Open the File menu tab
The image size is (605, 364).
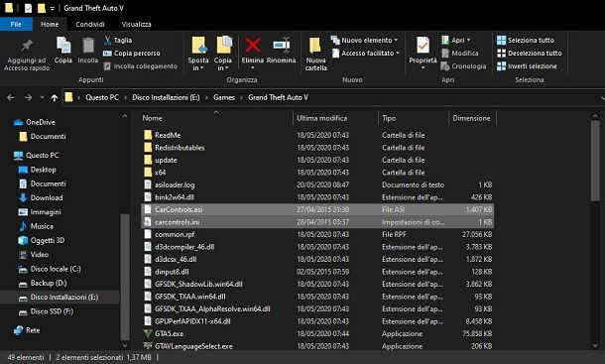tap(16, 25)
